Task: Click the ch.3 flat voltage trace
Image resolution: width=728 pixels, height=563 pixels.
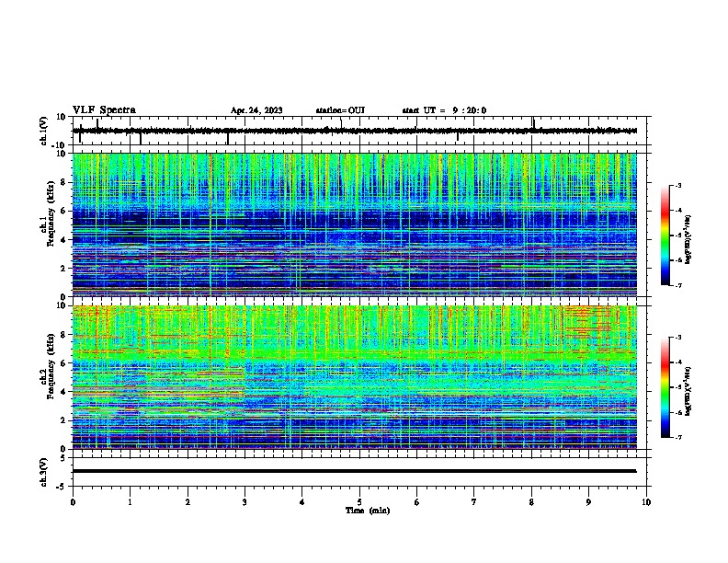Action: [354, 471]
